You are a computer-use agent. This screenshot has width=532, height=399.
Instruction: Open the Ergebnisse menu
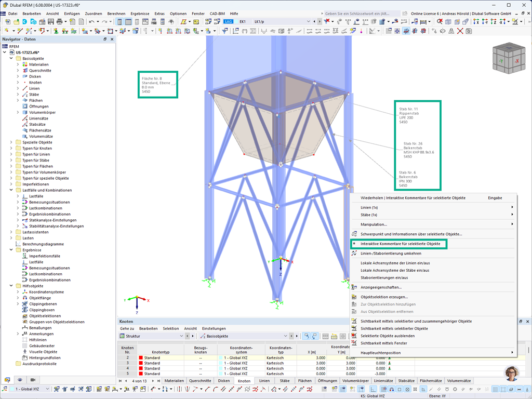pos(140,14)
